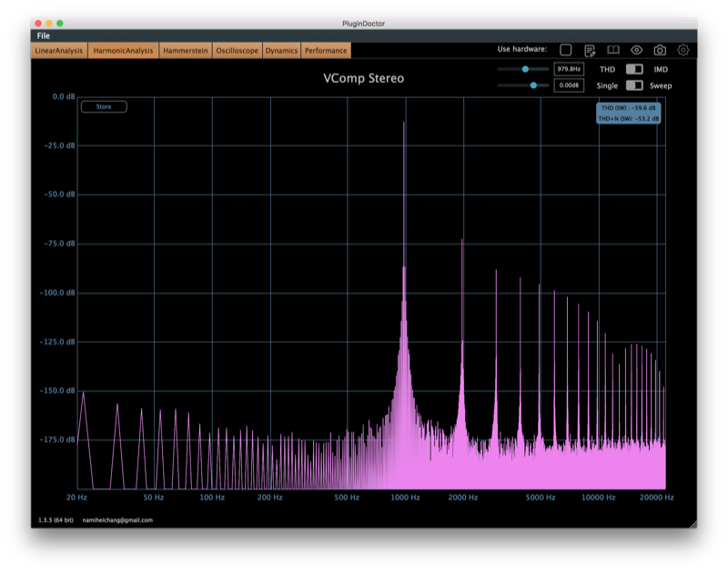The height and width of the screenshot is (572, 728).
Task: Close the PluginDoctor window
Action: [x=38, y=24]
